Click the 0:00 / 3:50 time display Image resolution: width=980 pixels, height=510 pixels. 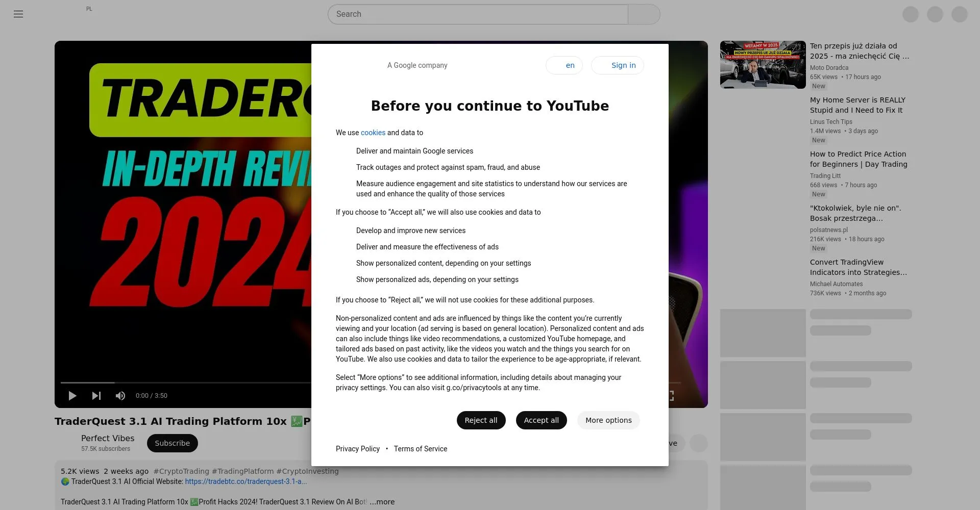coord(152,396)
